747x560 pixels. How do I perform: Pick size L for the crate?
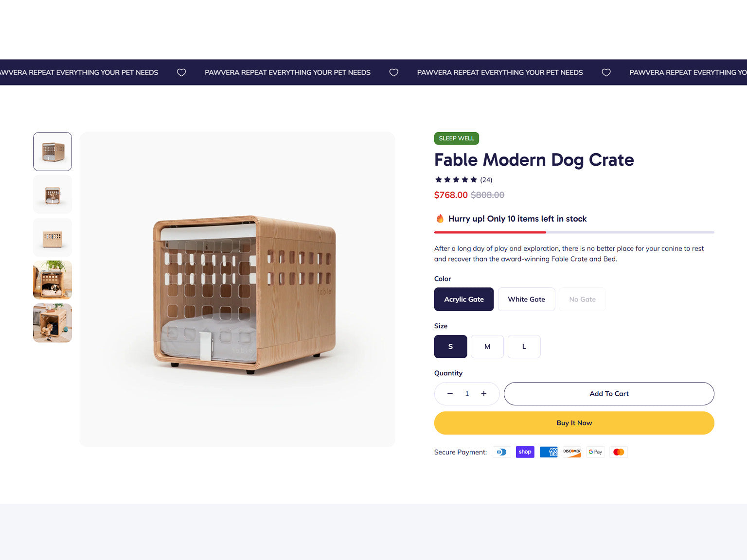click(524, 347)
